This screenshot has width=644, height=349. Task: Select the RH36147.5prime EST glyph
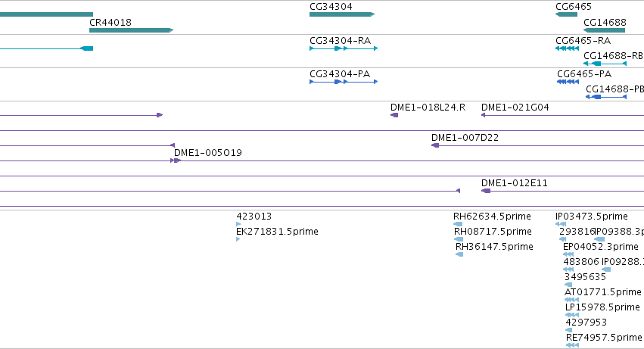(459, 254)
